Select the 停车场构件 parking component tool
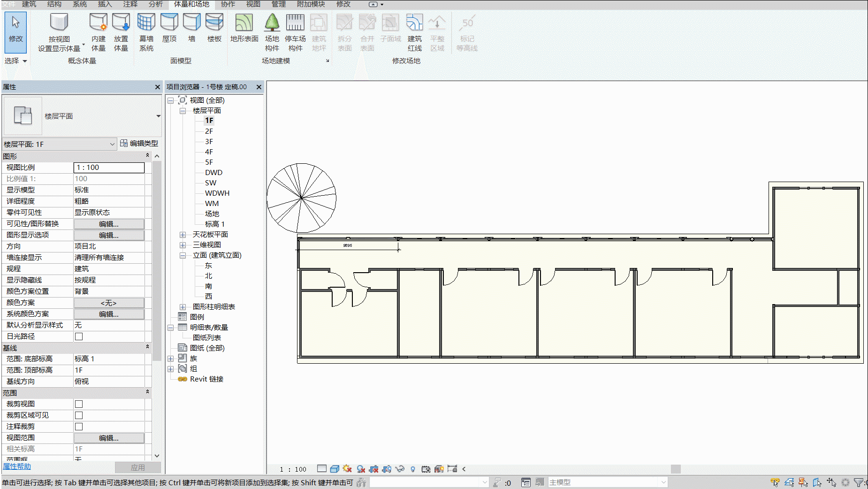 click(x=295, y=32)
